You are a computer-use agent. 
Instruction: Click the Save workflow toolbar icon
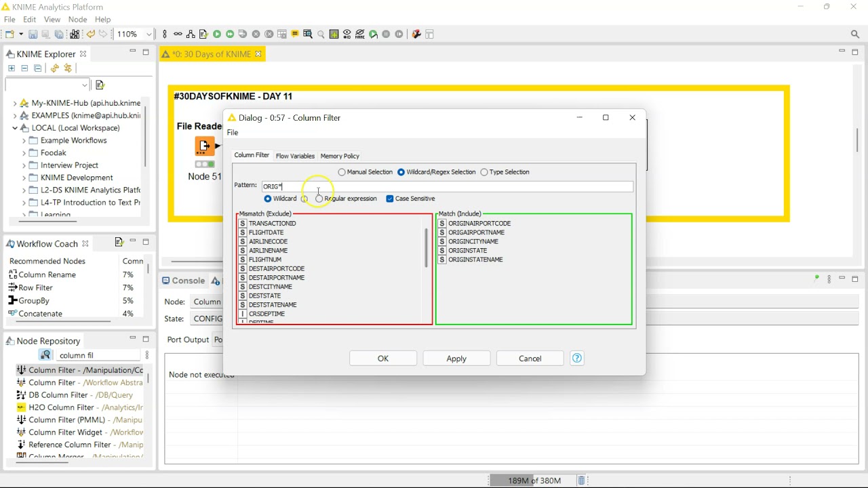[x=33, y=34]
